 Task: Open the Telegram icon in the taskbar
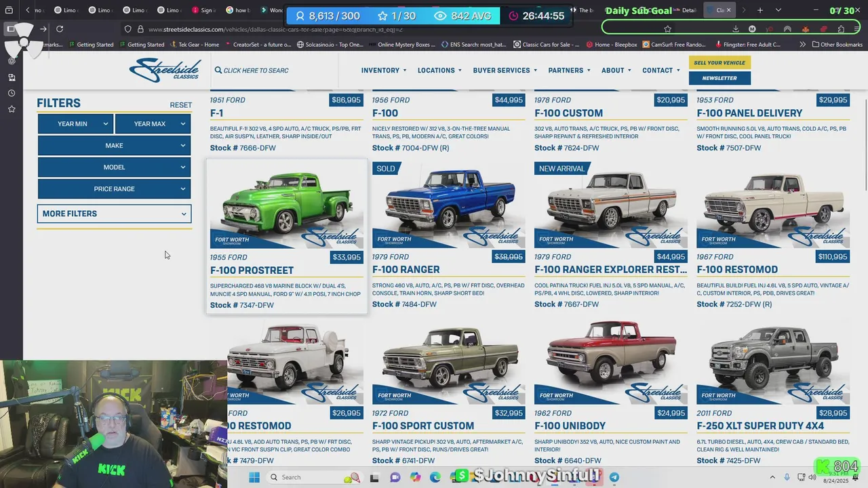[x=614, y=477]
